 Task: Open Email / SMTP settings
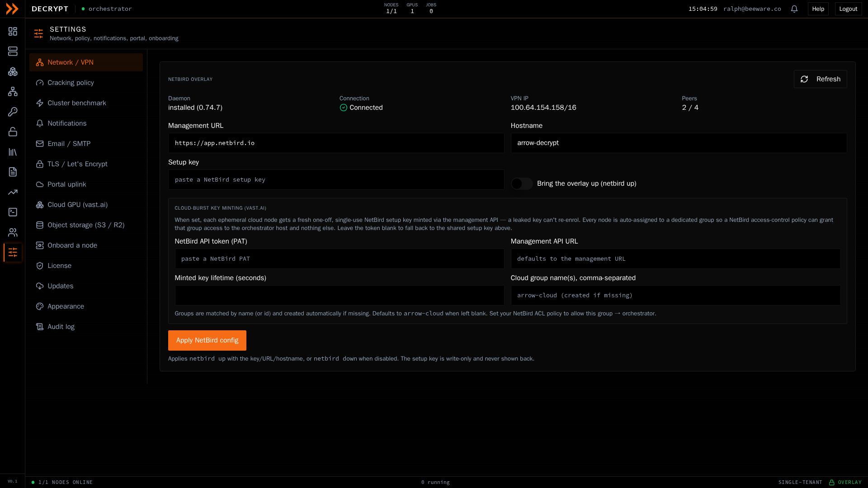86,144
